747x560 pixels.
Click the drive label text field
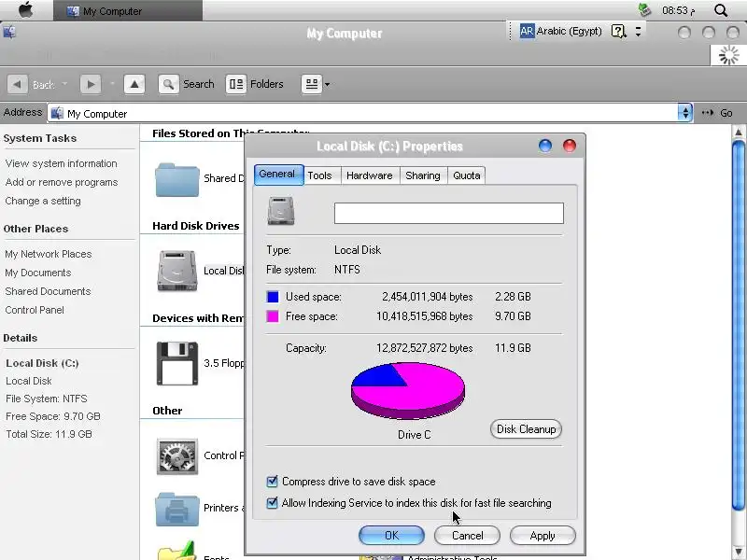coord(449,214)
